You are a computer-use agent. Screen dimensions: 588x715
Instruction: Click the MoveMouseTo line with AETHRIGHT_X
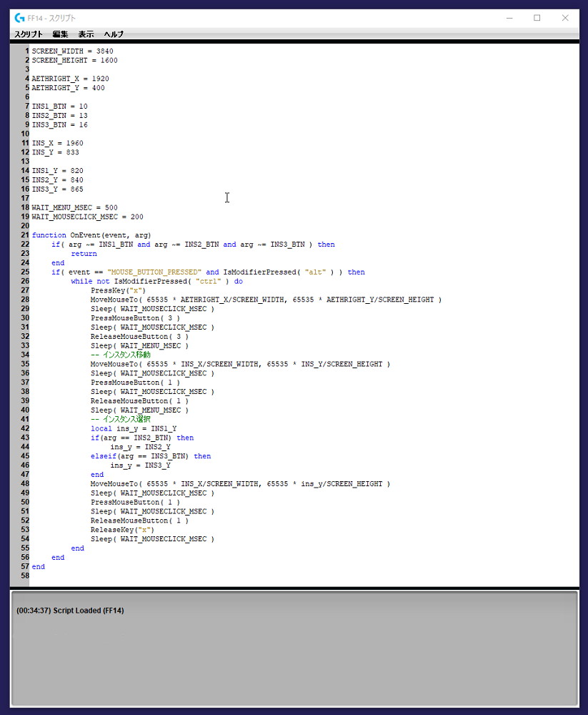(x=266, y=300)
